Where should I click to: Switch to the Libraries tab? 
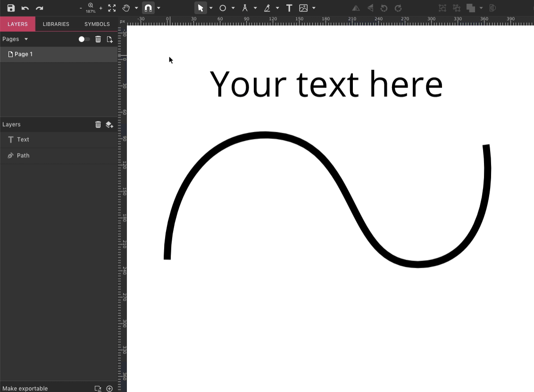coord(56,24)
